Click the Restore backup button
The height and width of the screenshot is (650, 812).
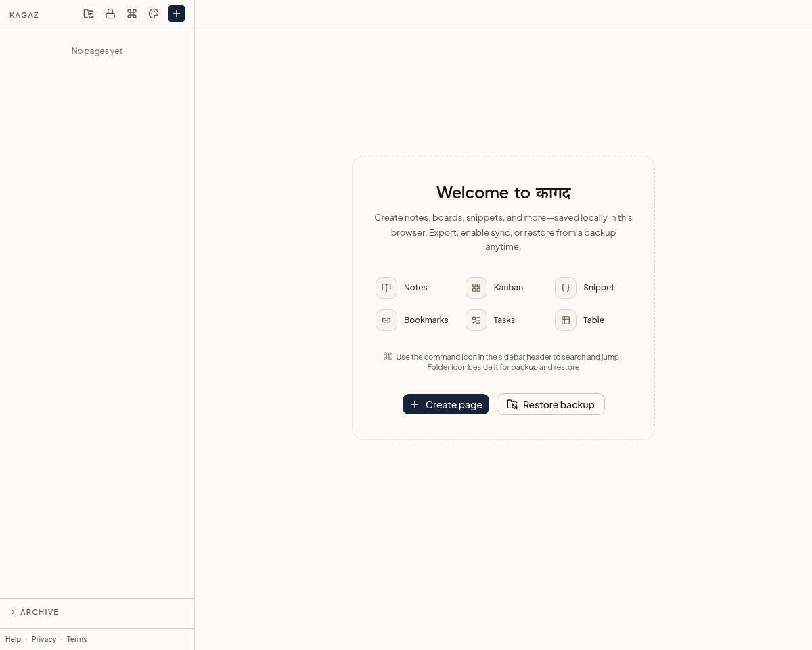(551, 404)
